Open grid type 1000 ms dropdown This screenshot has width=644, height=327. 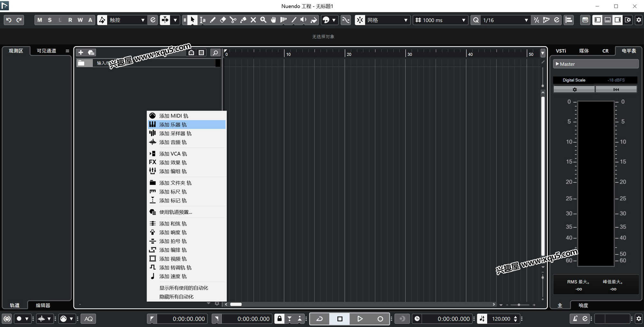pyautogui.click(x=440, y=20)
